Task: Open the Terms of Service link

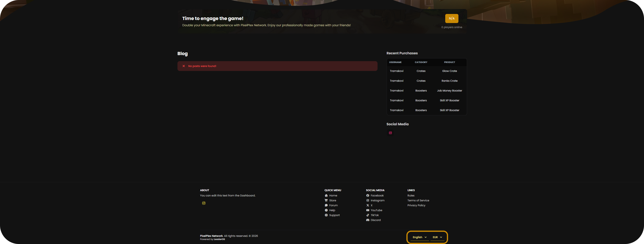Action: point(418,200)
